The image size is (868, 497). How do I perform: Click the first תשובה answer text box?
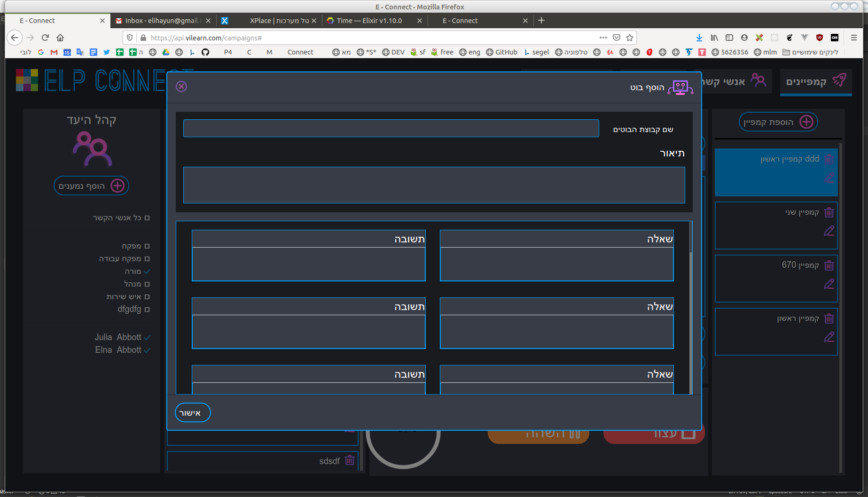tap(308, 264)
